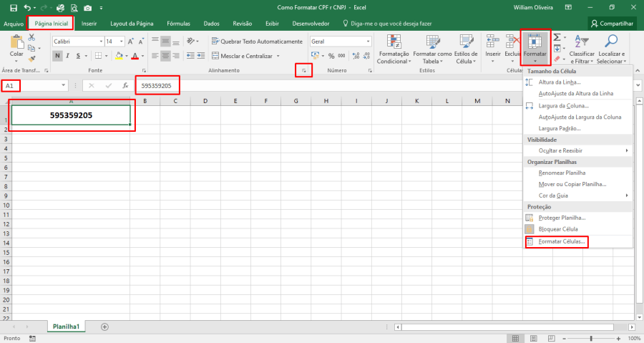Align text to the top
644x343 pixels.
coord(155,41)
